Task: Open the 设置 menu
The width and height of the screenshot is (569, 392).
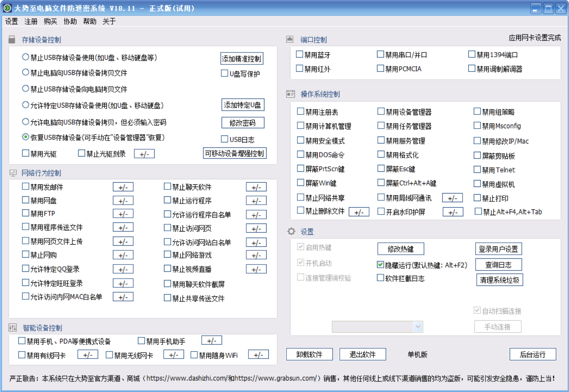Action: [12, 21]
